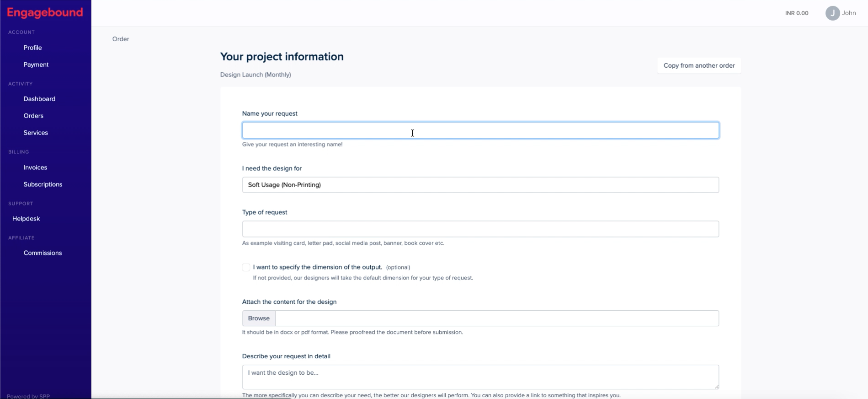Screen dimensions: 868x399
Task: Click the Type of request field
Action: click(x=480, y=229)
